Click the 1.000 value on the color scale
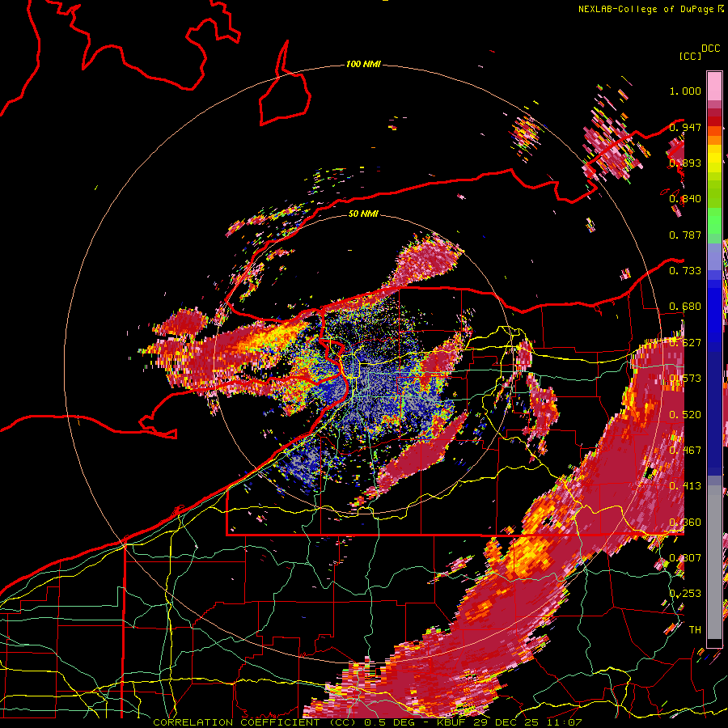The height and width of the screenshot is (728, 728). coord(685,91)
